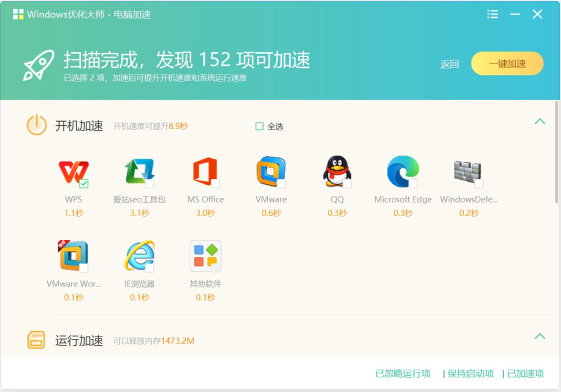Click the 1.1秒 value under WPS
Image resolution: width=561 pixels, height=392 pixels.
tap(74, 213)
